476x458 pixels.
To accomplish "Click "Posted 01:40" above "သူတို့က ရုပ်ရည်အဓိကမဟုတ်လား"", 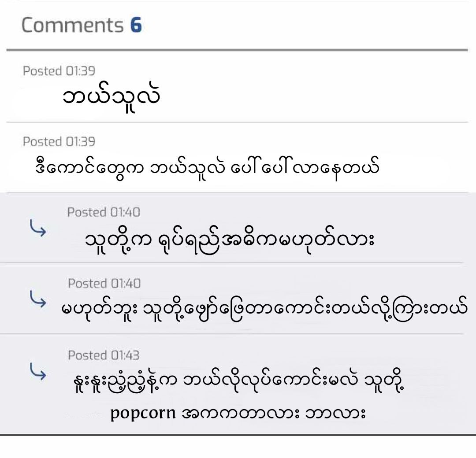I will pyautogui.click(x=104, y=212).
